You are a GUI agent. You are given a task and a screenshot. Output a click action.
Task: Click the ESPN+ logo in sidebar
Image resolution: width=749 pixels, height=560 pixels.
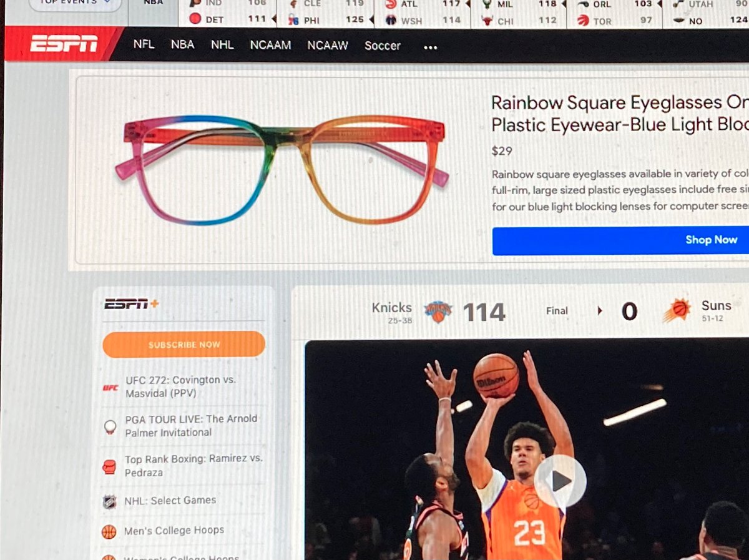(x=132, y=304)
